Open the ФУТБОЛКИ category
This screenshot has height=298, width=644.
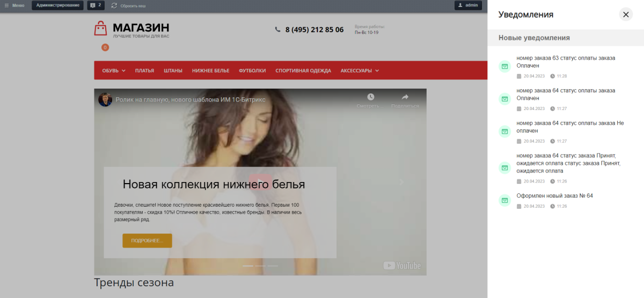(x=252, y=70)
